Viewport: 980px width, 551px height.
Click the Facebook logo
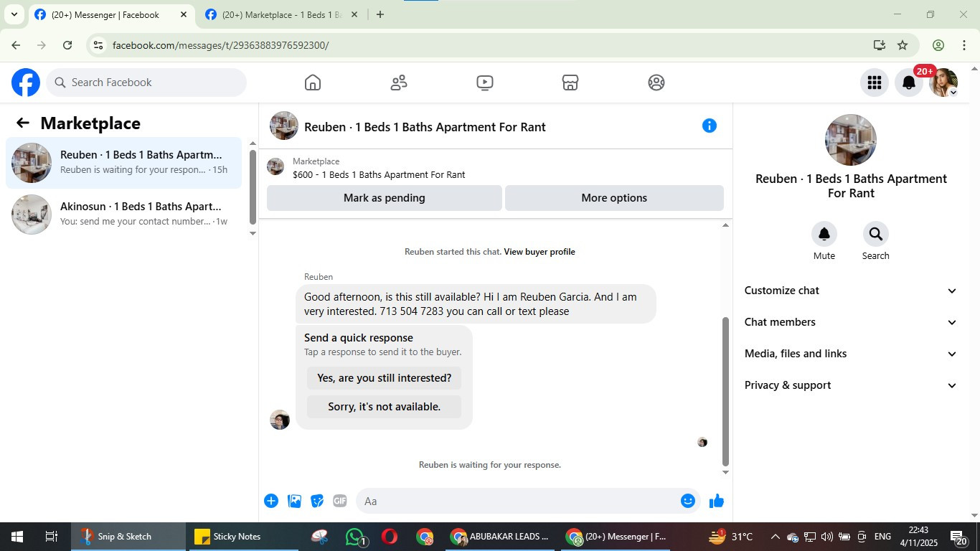(26, 83)
